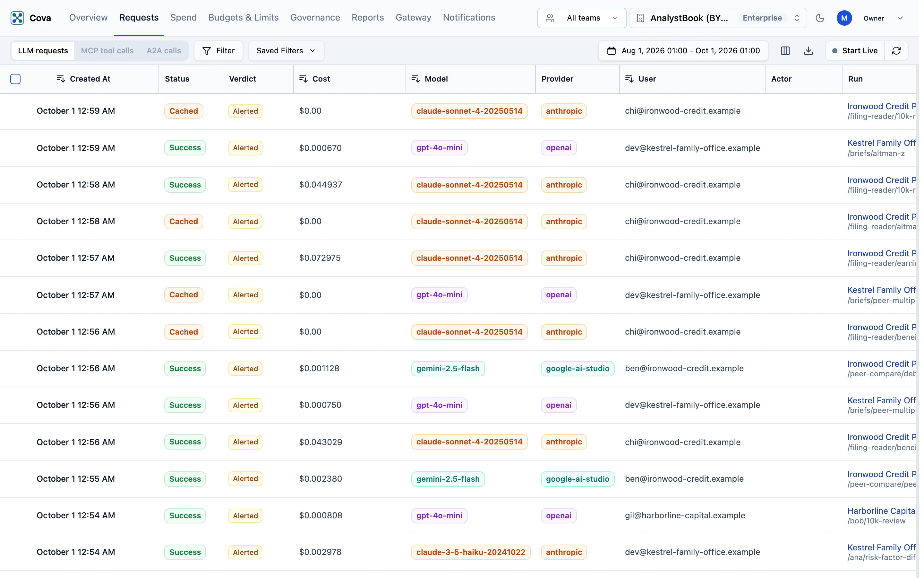Start Live streaming of requests
Viewport: 924px width, 578px height.
point(855,51)
